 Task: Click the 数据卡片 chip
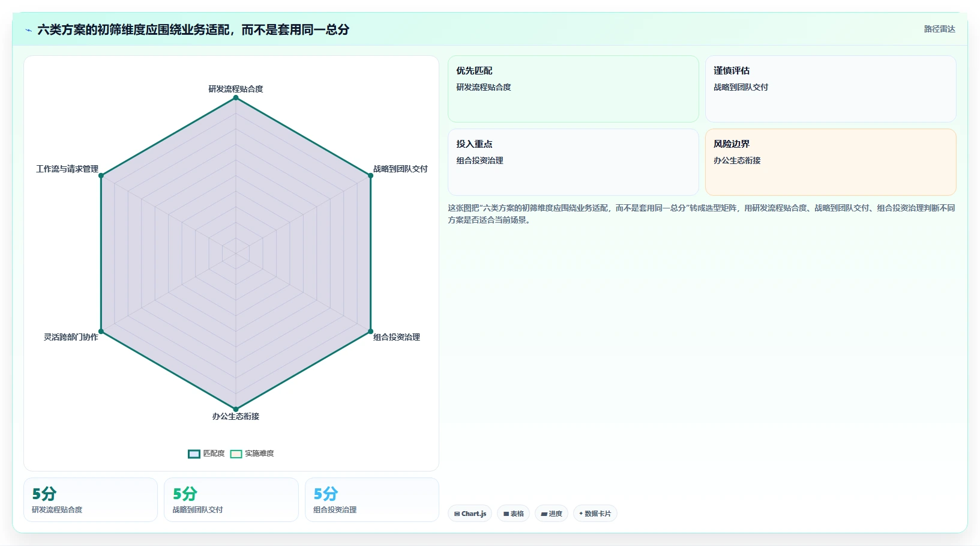(595, 514)
